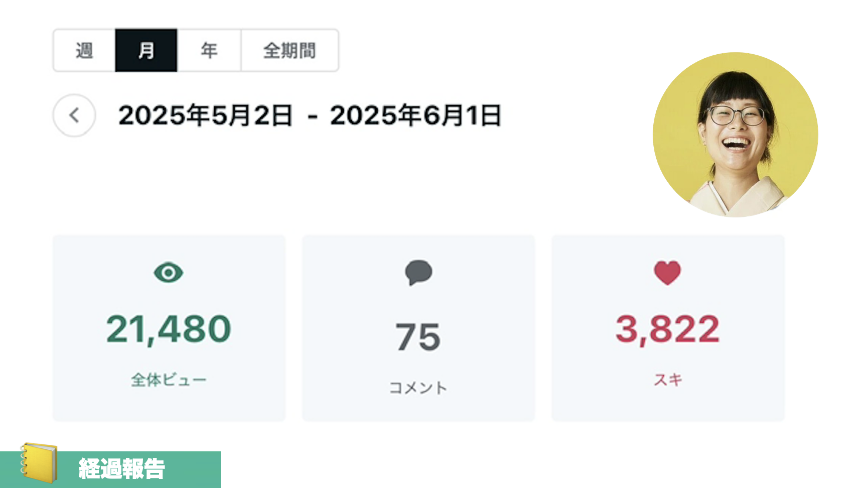Open the circular profile avatar photo
868x488 pixels.
click(x=735, y=135)
